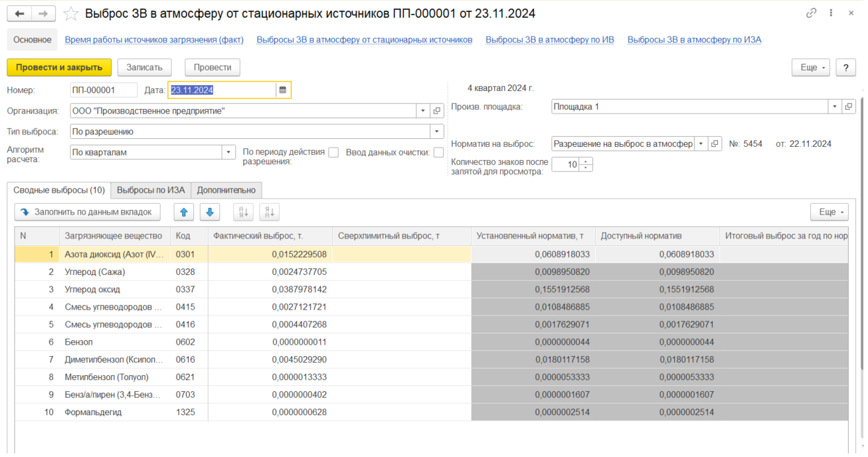Open Организация record with open-form icon
Viewport: 868px width, 457px height.
click(437, 111)
